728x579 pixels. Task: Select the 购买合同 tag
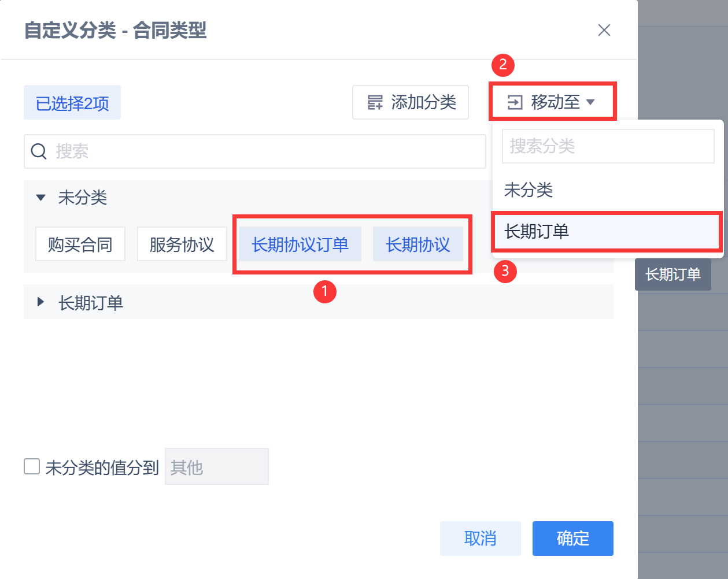coord(80,244)
